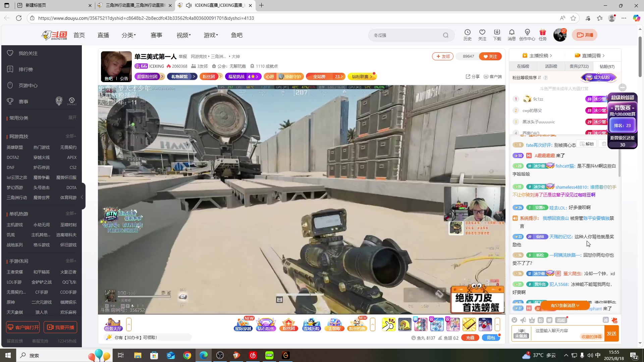Open the 星际穿越 rocket activity icon
The height and width of the screenshot is (362, 644).
243,324
